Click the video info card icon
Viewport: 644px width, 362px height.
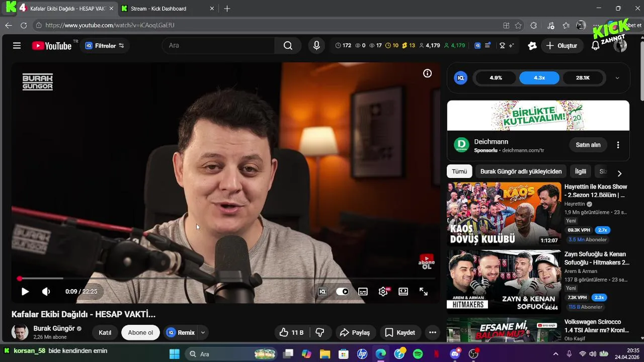coord(427,73)
